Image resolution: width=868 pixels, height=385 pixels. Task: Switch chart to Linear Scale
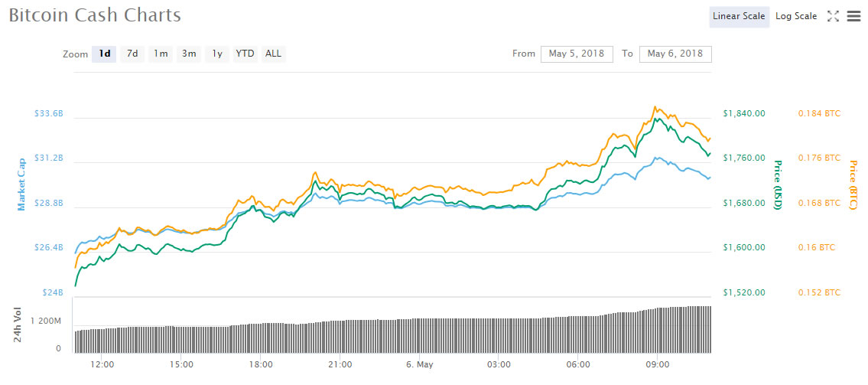coord(739,16)
